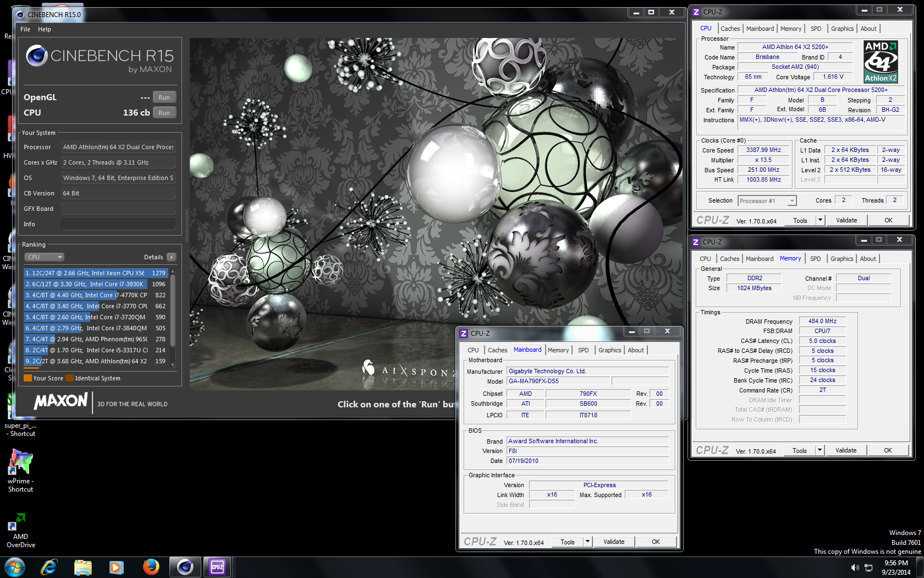Select ranking row Intel Core i5-3317U
924x578 pixels.
click(x=96, y=350)
